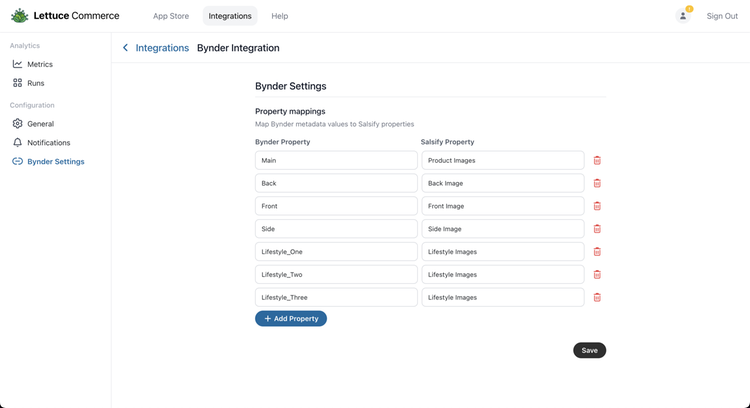750x408 pixels.
Task: Click trash icon for Side mapping
Action: (597, 229)
